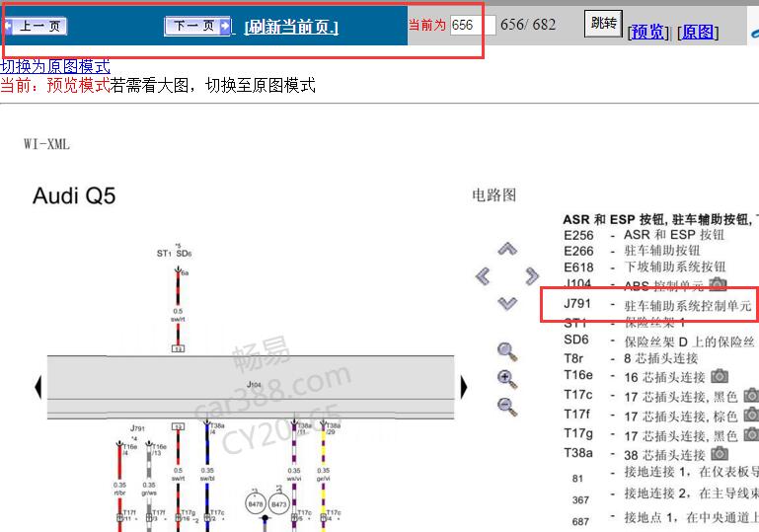The height and width of the screenshot is (532, 759).
Task: Click the current page number field showing 656
Action: 473,25
